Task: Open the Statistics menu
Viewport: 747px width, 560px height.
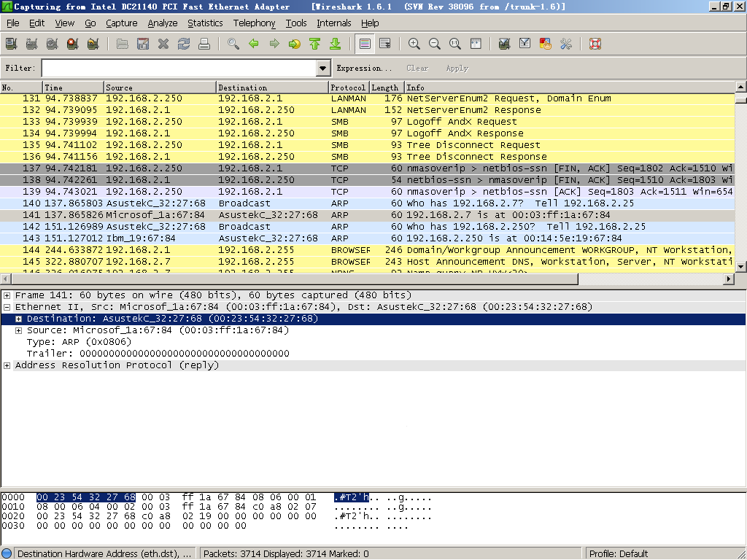Action: 205,23
